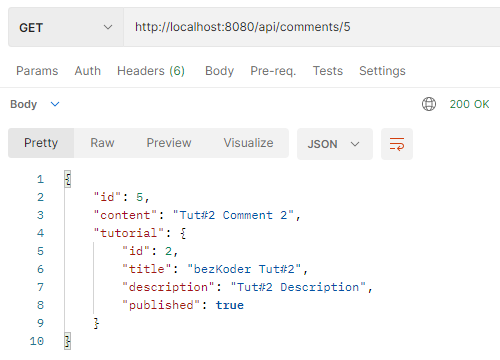Click line number 10 in gutter
This screenshot has width=500, height=360.
pyautogui.click(x=37, y=341)
